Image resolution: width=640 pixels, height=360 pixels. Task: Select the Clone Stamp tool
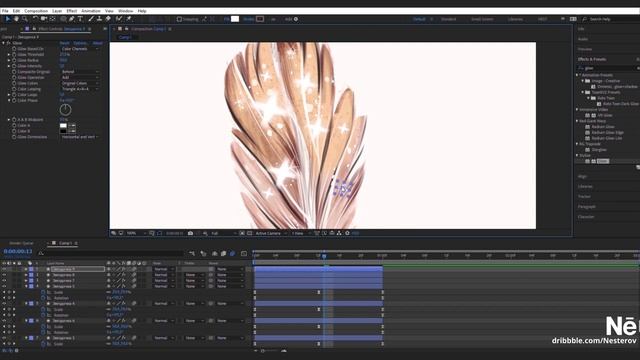click(x=99, y=19)
